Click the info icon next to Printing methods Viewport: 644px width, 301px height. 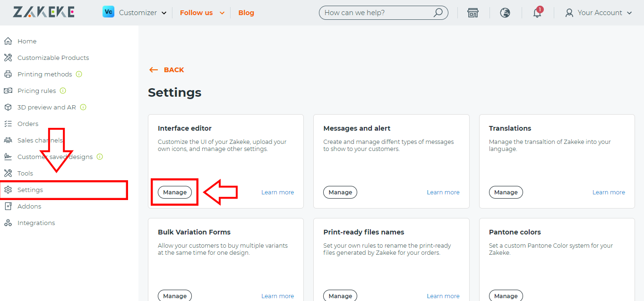pos(79,74)
